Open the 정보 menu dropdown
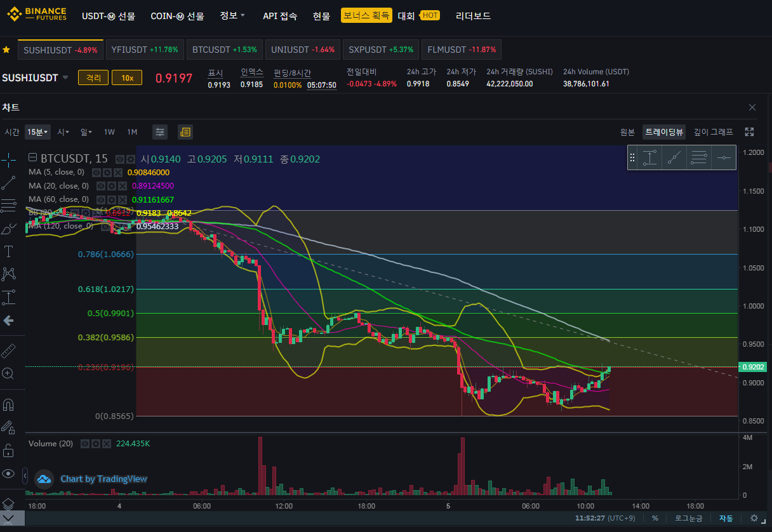Image resolution: width=772 pixels, height=532 pixels. tap(232, 15)
